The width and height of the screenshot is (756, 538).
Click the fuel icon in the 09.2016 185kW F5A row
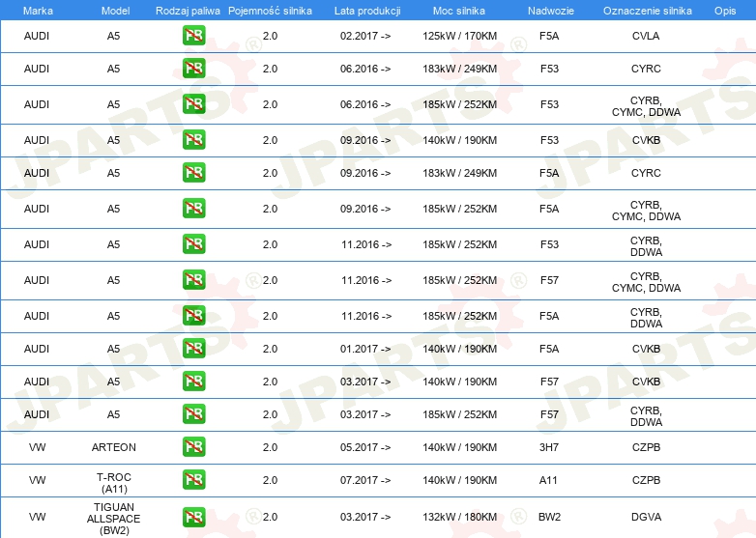click(193, 208)
